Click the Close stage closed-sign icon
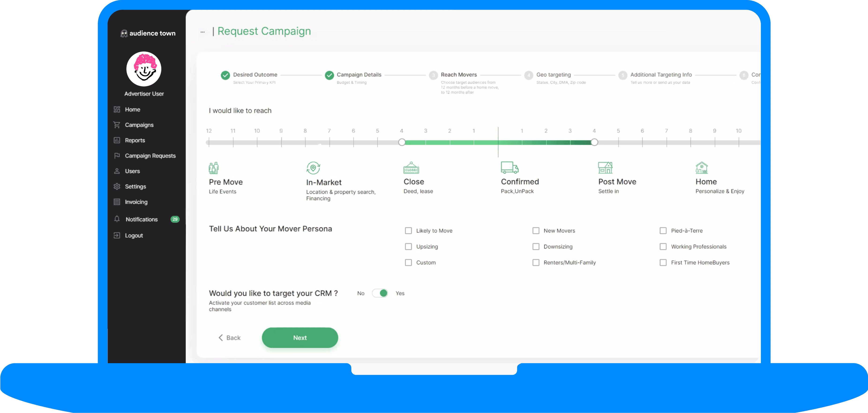Image resolution: width=868 pixels, height=413 pixels. click(411, 168)
